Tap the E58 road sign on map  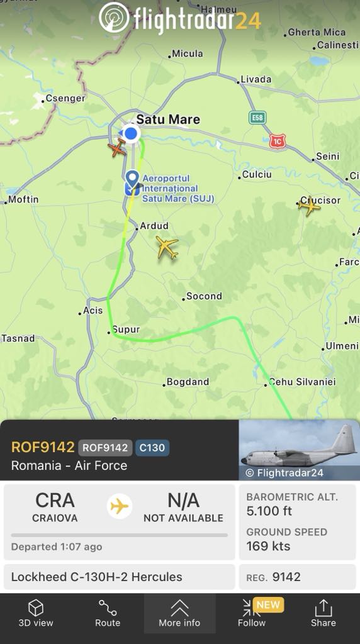257,118
